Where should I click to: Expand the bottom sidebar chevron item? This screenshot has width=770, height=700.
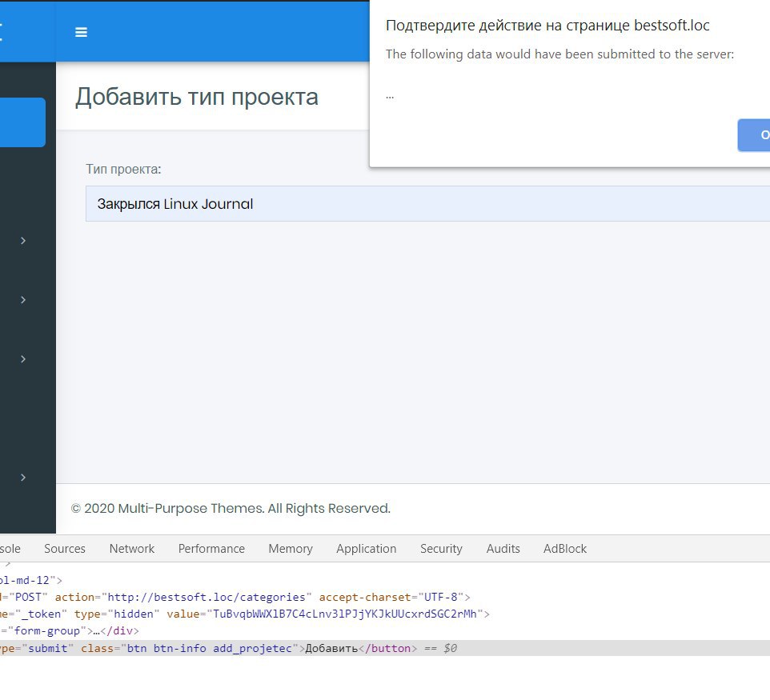[x=23, y=478]
